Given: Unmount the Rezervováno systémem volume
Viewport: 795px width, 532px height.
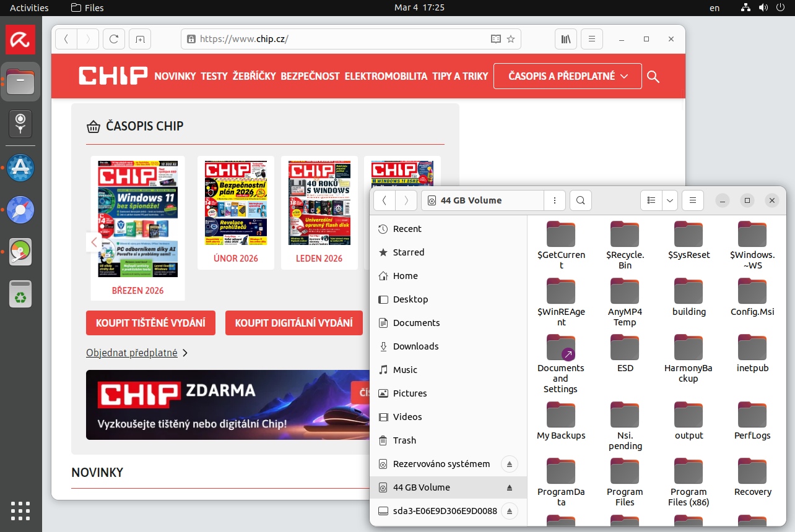Looking at the screenshot, I should click(x=510, y=464).
